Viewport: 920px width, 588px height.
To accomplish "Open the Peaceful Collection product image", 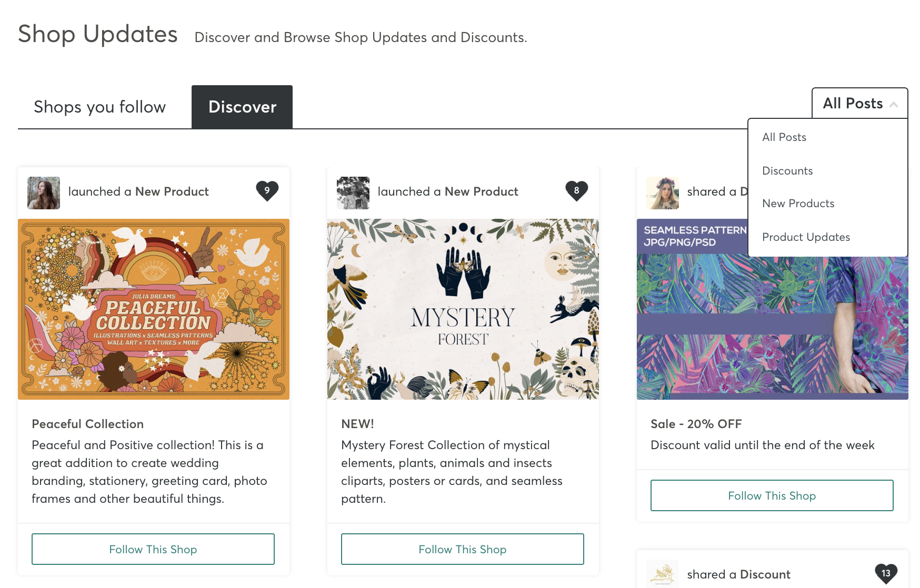I will click(x=154, y=309).
